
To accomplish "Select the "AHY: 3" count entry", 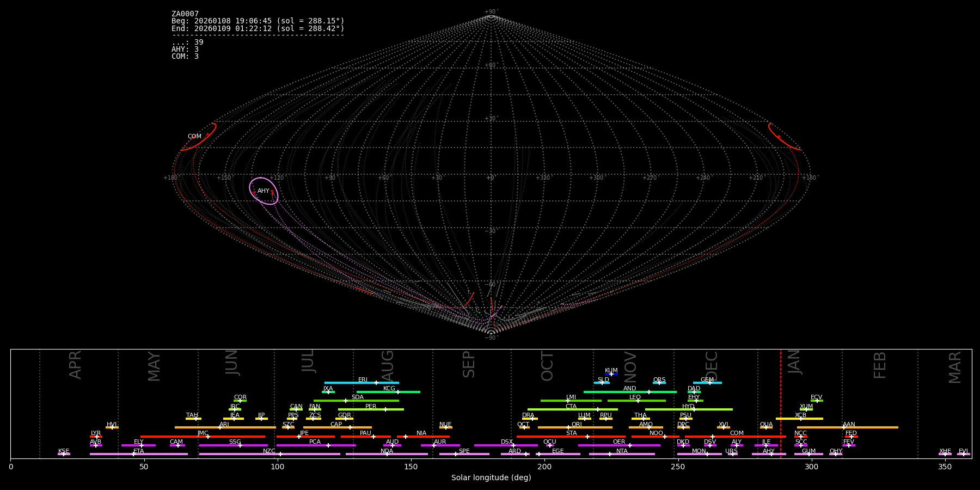I will (x=185, y=50).
